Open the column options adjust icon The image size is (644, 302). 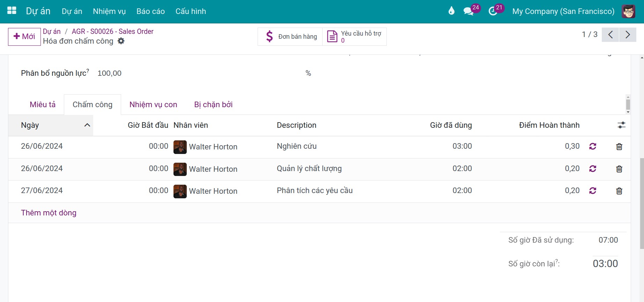coord(621,125)
